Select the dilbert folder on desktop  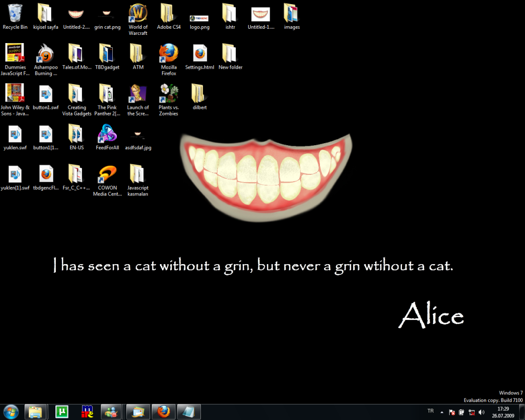tap(199, 94)
